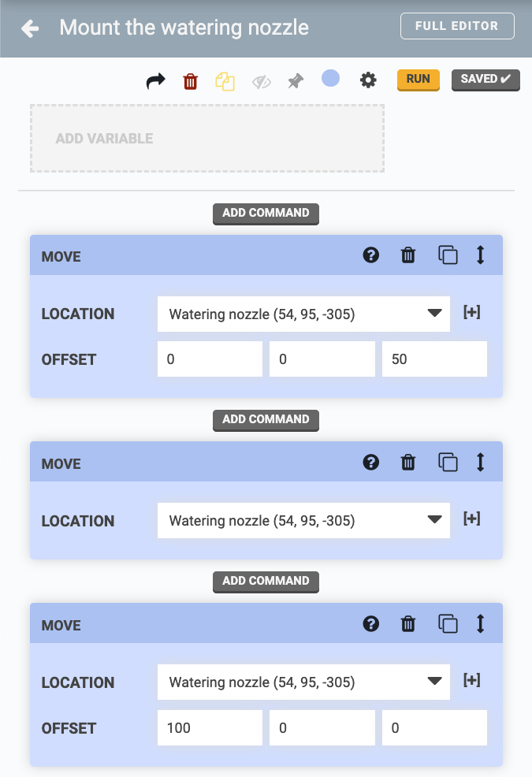The width and height of the screenshot is (532, 777).
Task: Click the share sequence arrow icon
Action: (x=156, y=80)
